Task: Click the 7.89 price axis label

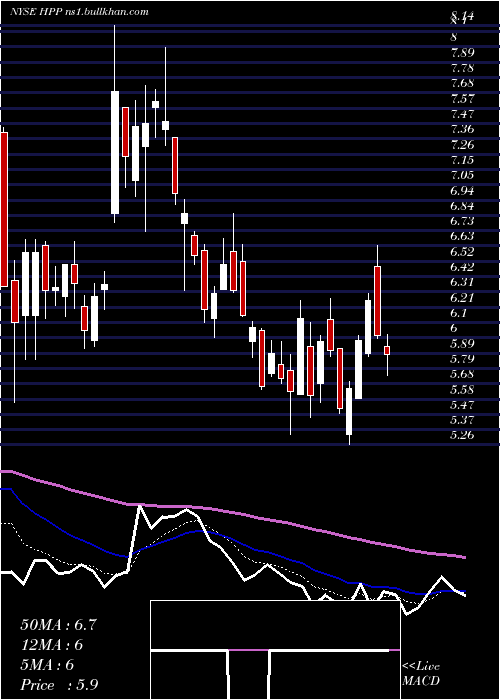Action: coord(462,53)
